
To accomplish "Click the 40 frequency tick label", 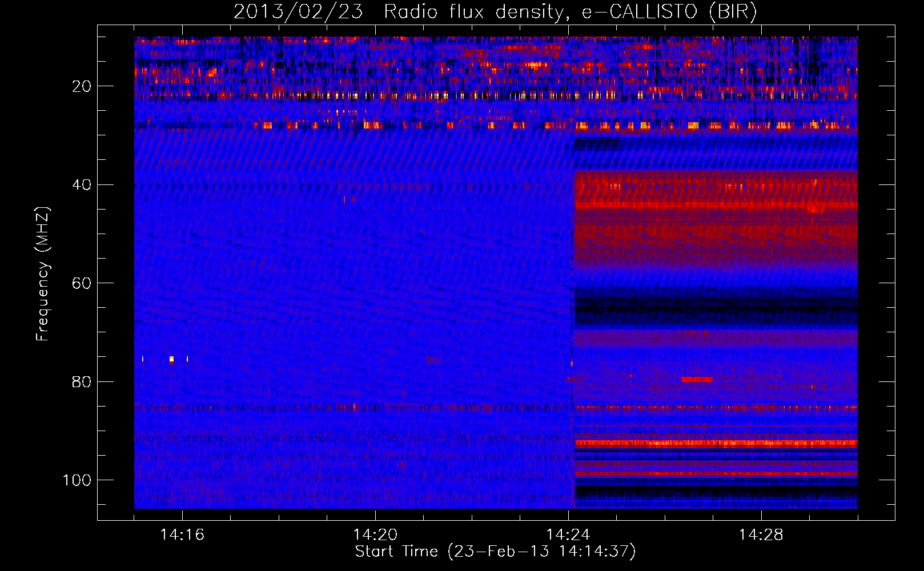I will click(82, 184).
